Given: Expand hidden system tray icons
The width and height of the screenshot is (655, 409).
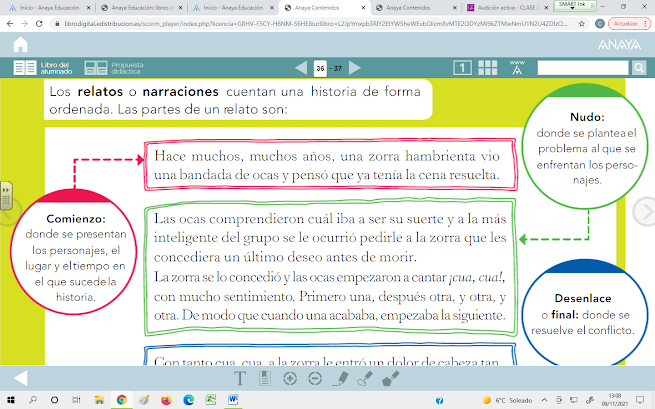Looking at the screenshot, I should pos(545,400).
